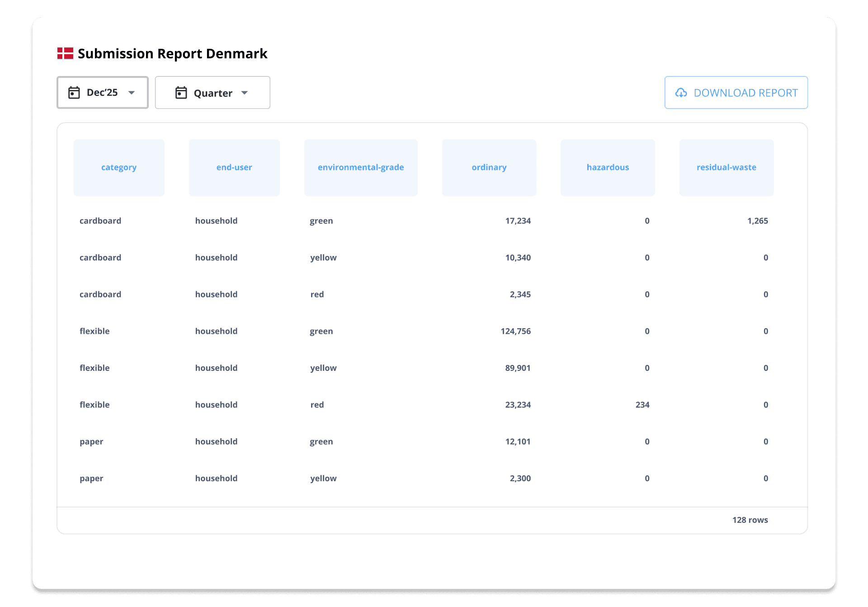Select the flexible green 124,756 cell
Viewport: 868px width, 607px height.
pos(515,331)
